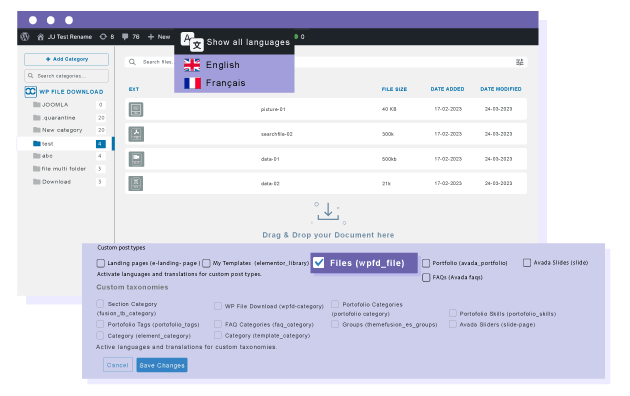Select the abc category folder
The image size is (630, 396).
pos(43,155)
